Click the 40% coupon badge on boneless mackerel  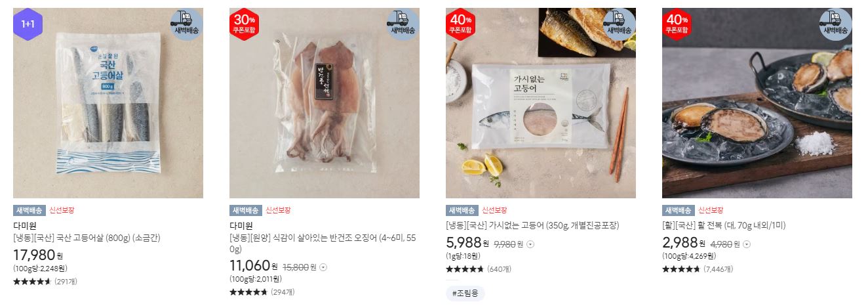pyautogui.click(x=460, y=24)
